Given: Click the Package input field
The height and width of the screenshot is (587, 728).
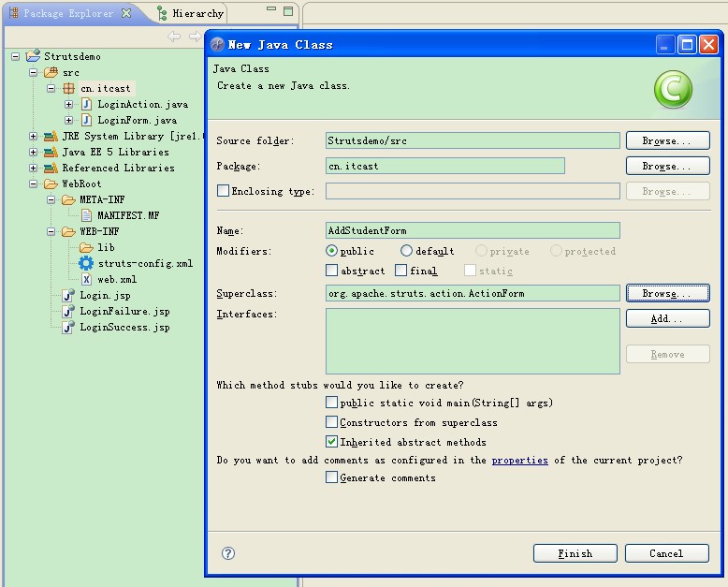Looking at the screenshot, I should [445, 166].
